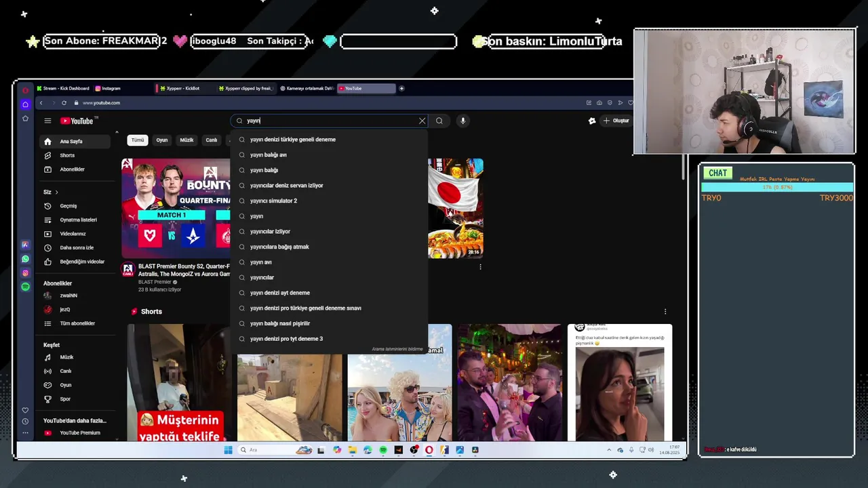868x488 pixels.
Task: Open the YouTube hamburger guide menu
Action: coord(47,121)
